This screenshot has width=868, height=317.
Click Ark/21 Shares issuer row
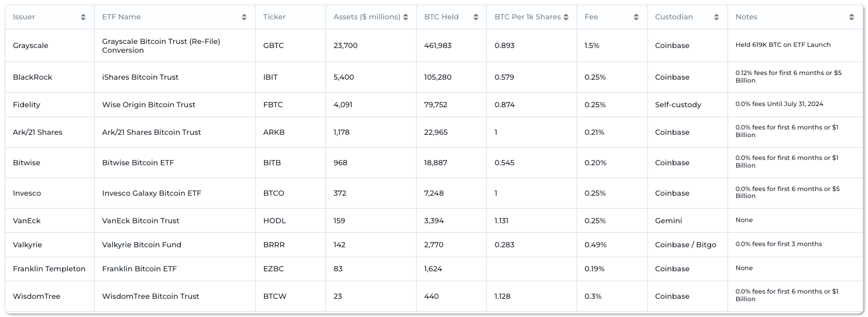37,132
